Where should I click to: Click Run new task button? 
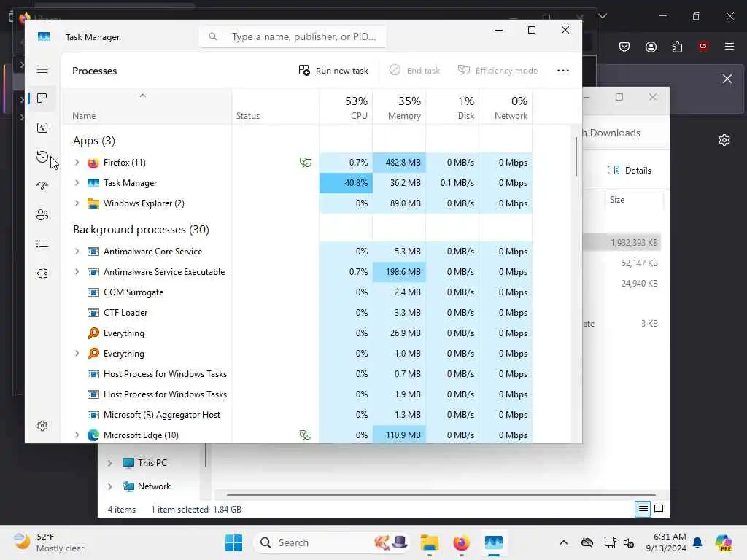pyautogui.click(x=333, y=71)
